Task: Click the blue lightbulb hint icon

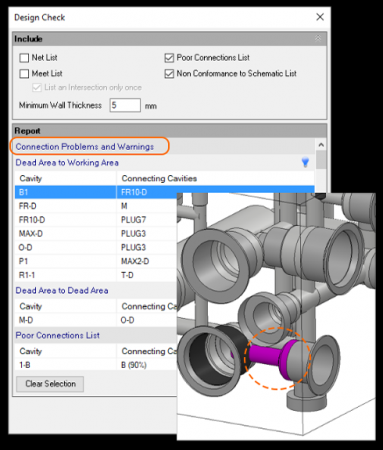Action: pos(305,162)
